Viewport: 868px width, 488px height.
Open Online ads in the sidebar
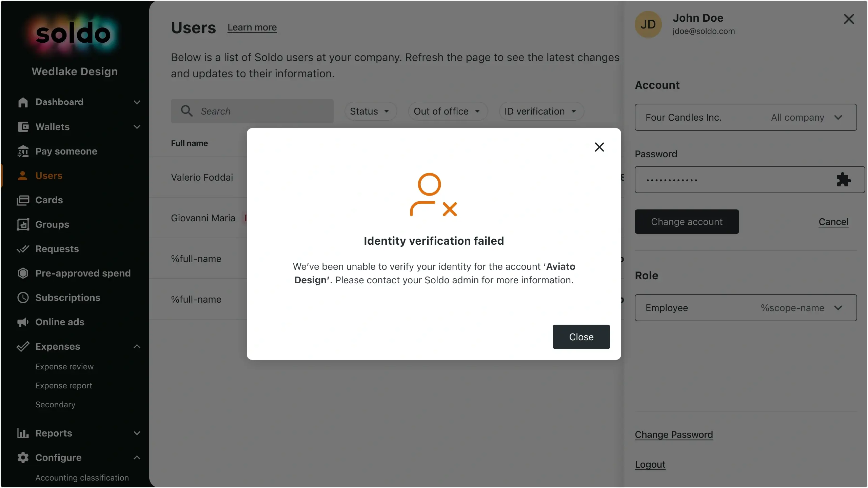[60, 322]
